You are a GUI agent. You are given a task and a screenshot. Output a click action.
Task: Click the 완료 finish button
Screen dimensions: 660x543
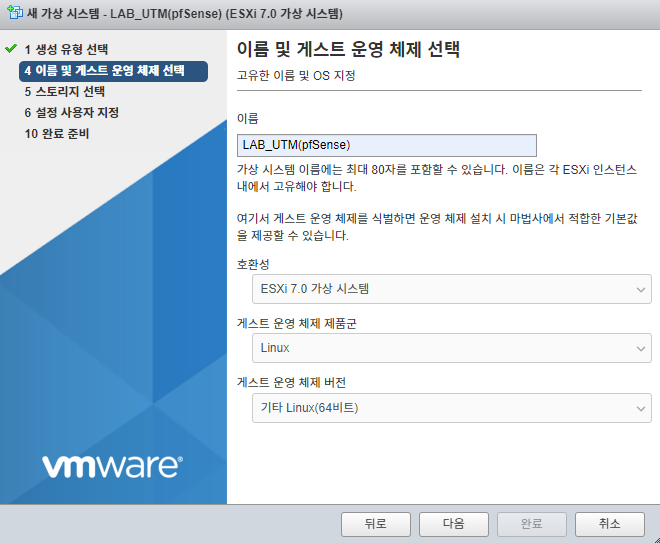pyautogui.click(x=532, y=524)
